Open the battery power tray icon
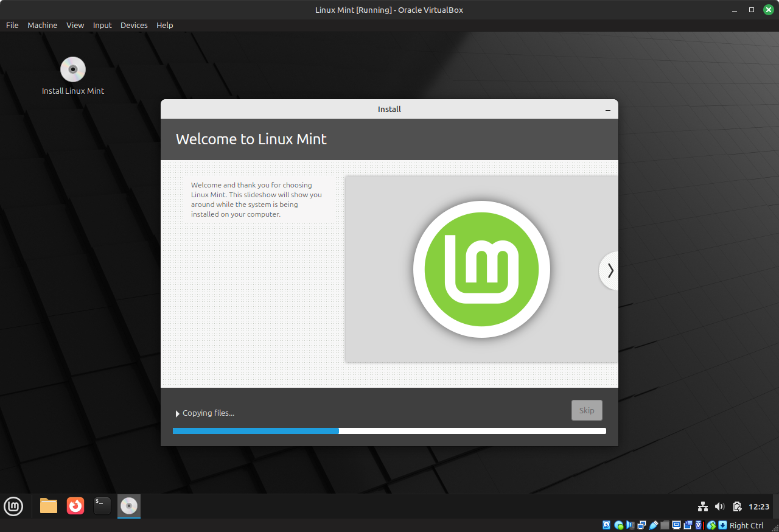Viewport: 779px width, 532px height. pyautogui.click(x=737, y=506)
